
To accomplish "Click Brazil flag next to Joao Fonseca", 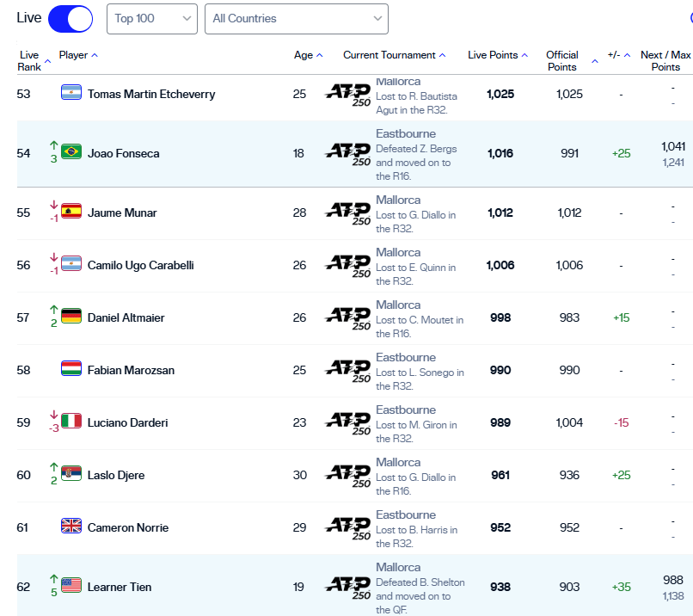I will click(71, 153).
